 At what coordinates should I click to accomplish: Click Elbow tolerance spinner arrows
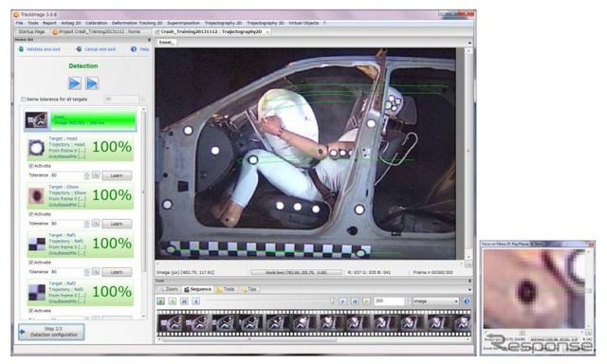click(86, 224)
